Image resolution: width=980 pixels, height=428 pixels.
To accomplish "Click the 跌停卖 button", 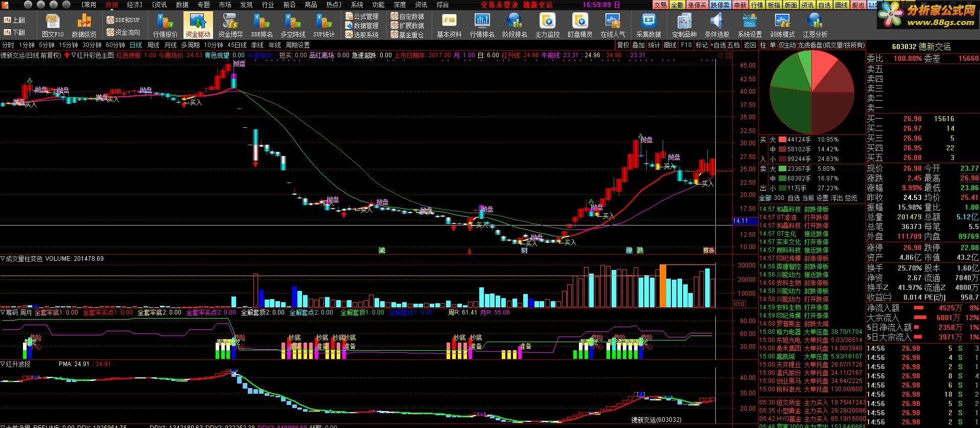I will tap(720, 5).
